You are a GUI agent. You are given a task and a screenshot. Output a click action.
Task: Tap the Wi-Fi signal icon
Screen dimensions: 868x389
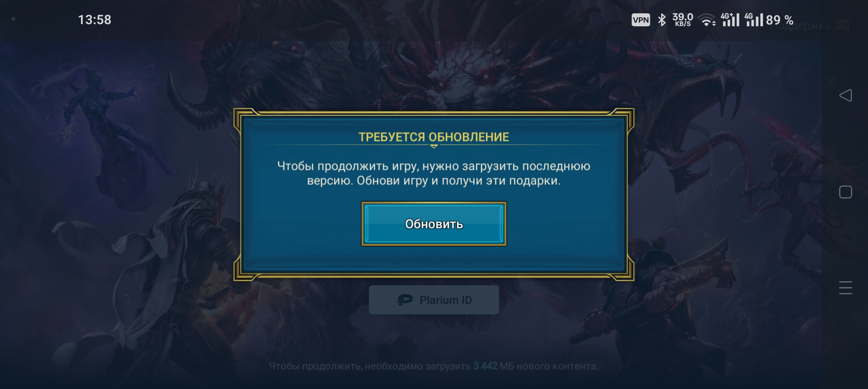point(707,20)
